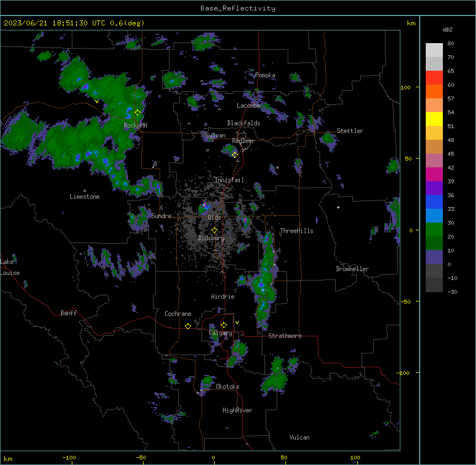The height and width of the screenshot is (465, 476).
Task: Click the Ponoka city label
Action: [x=265, y=75]
